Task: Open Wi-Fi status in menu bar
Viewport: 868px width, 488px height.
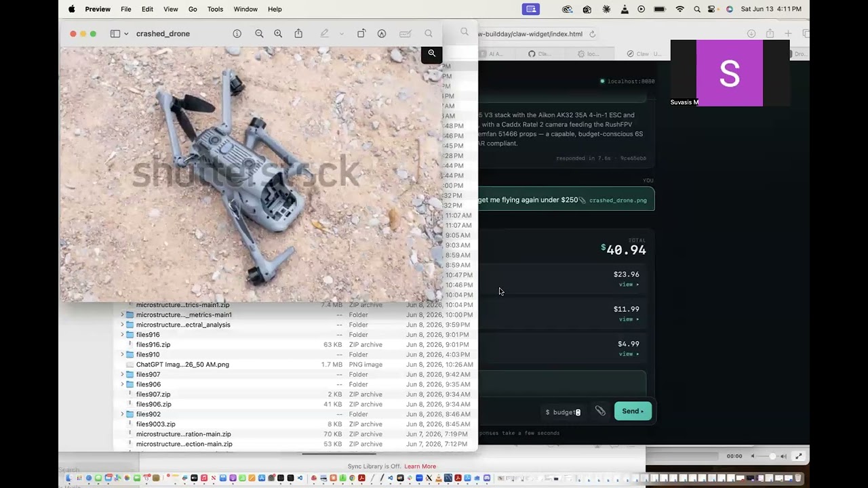Action: click(680, 9)
